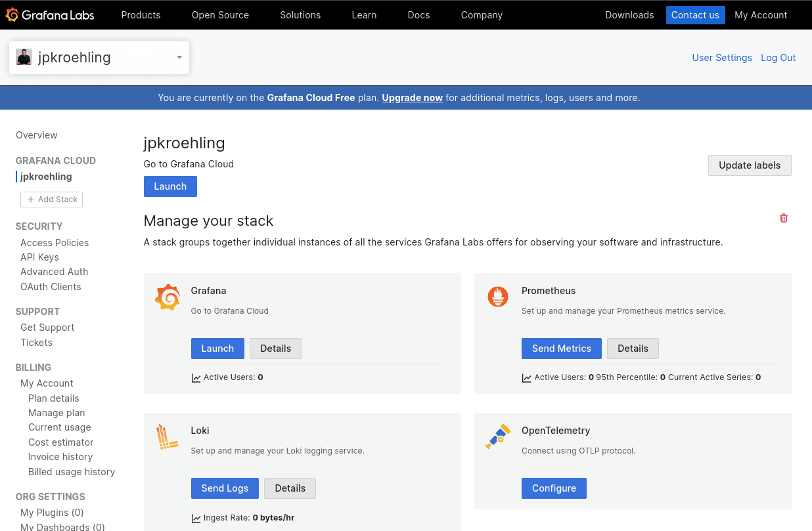
Task: Select Solutions in the top navigation
Action: click(x=300, y=14)
